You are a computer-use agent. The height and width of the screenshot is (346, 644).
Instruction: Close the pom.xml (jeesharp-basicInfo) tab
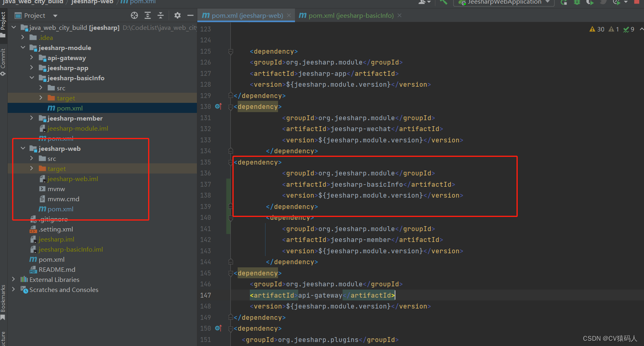pyautogui.click(x=399, y=15)
